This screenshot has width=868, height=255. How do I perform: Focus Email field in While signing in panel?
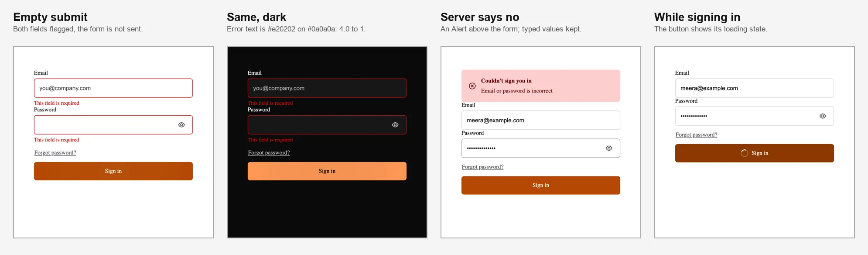tap(755, 88)
